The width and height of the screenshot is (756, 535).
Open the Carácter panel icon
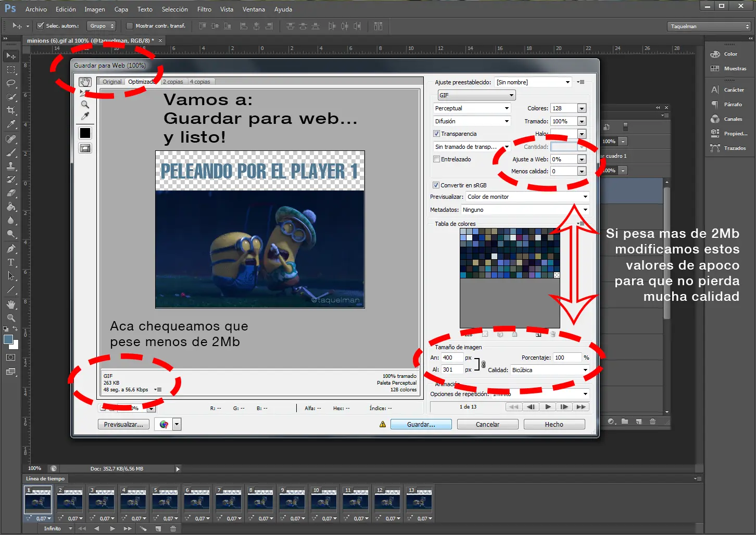pos(715,90)
